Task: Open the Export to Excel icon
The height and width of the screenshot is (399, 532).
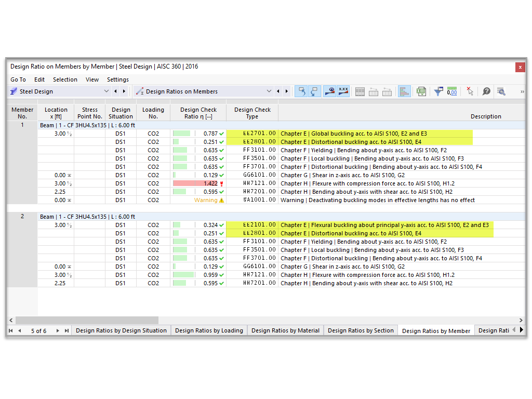Action: [421, 91]
